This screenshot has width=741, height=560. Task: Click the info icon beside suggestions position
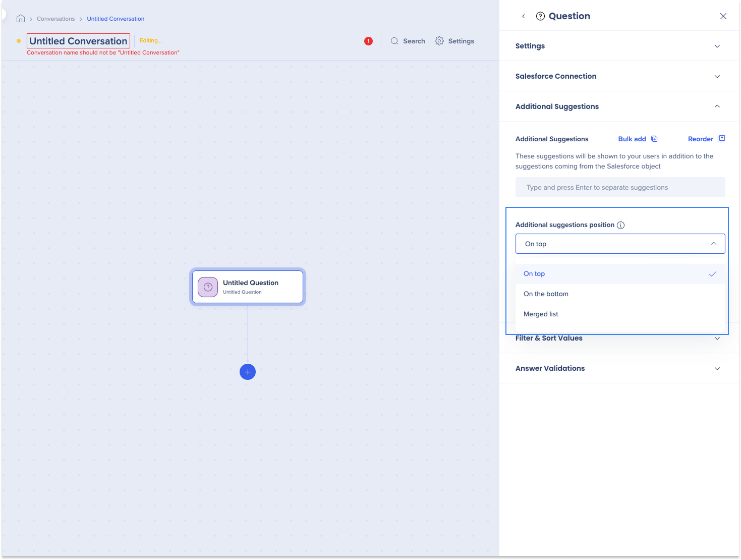click(x=621, y=225)
